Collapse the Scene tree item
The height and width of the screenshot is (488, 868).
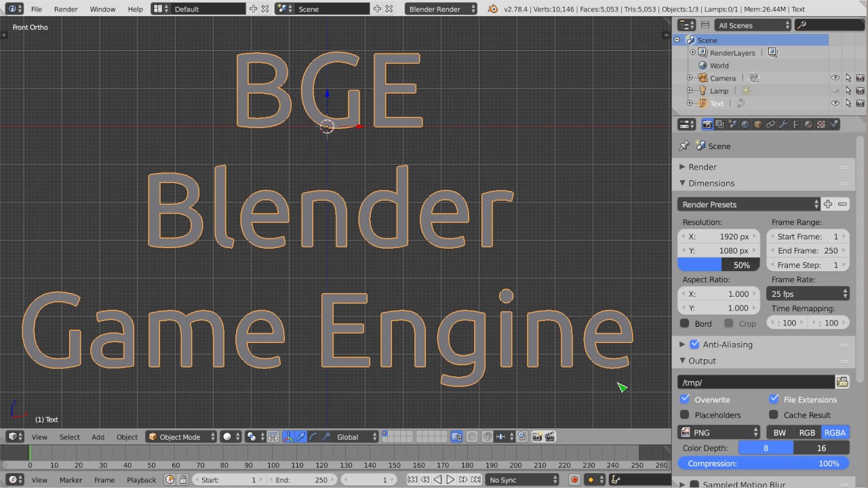(677, 40)
